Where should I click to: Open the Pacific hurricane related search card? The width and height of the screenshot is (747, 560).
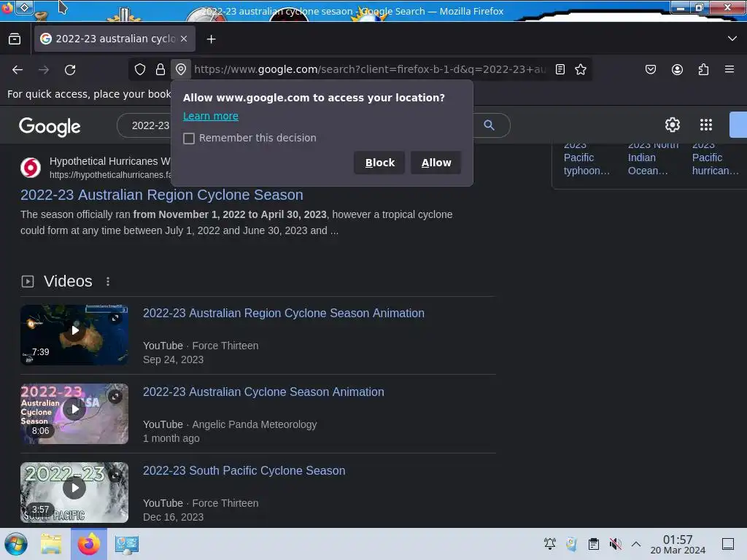(x=715, y=158)
